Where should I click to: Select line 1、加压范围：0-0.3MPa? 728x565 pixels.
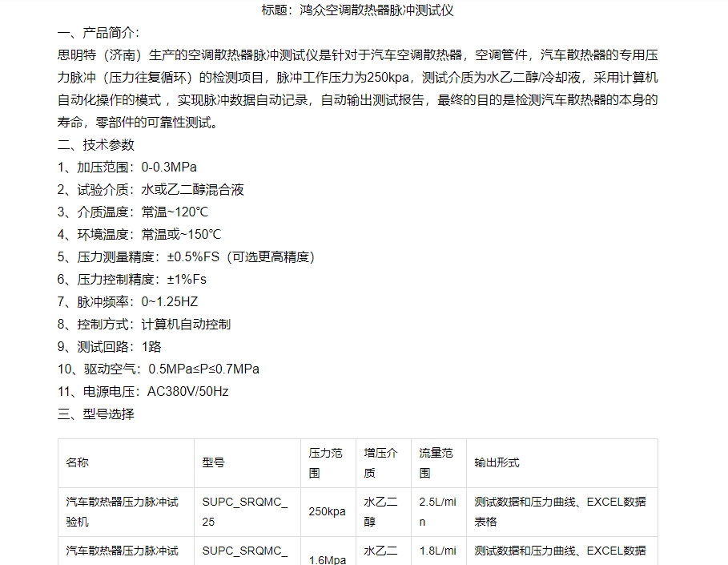pos(127,167)
